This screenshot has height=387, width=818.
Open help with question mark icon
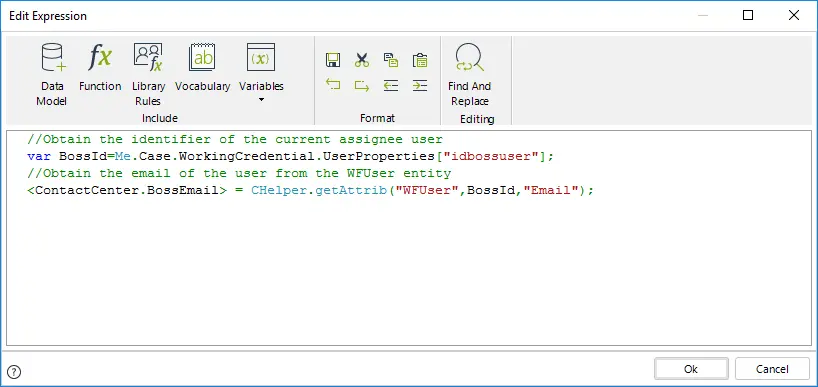15,372
